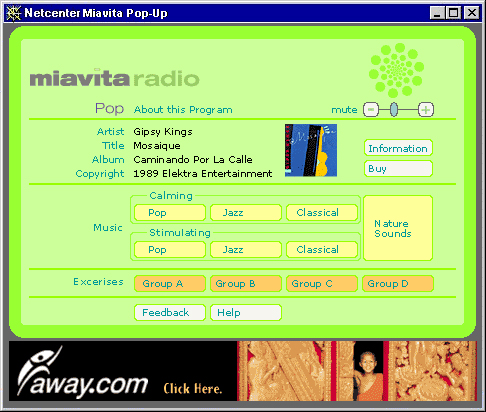The image size is (486, 412).
Task: Open the About this Program link
Action: pyautogui.click(x=183, y=110)
